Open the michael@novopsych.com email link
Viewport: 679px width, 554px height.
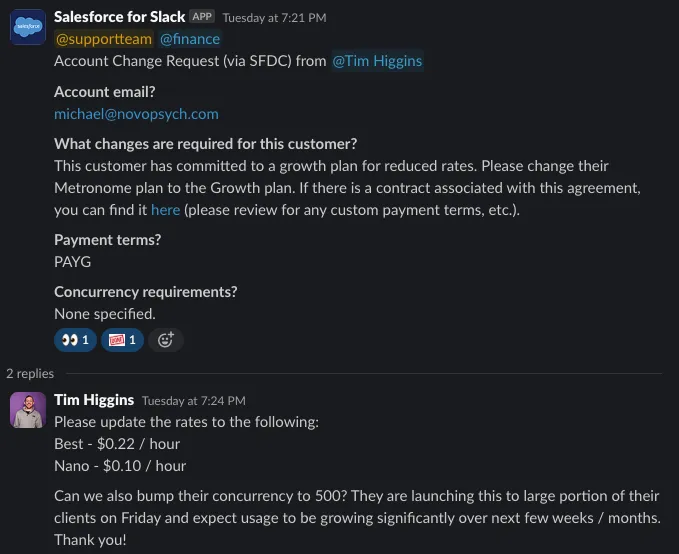pyautogui.click(x=136, y=114)
